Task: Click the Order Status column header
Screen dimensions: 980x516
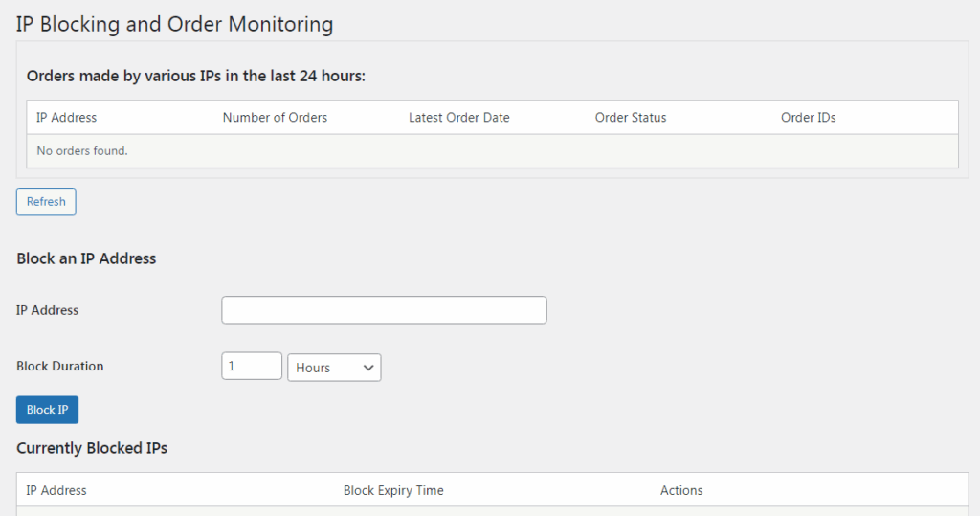Action: [630, 118]
